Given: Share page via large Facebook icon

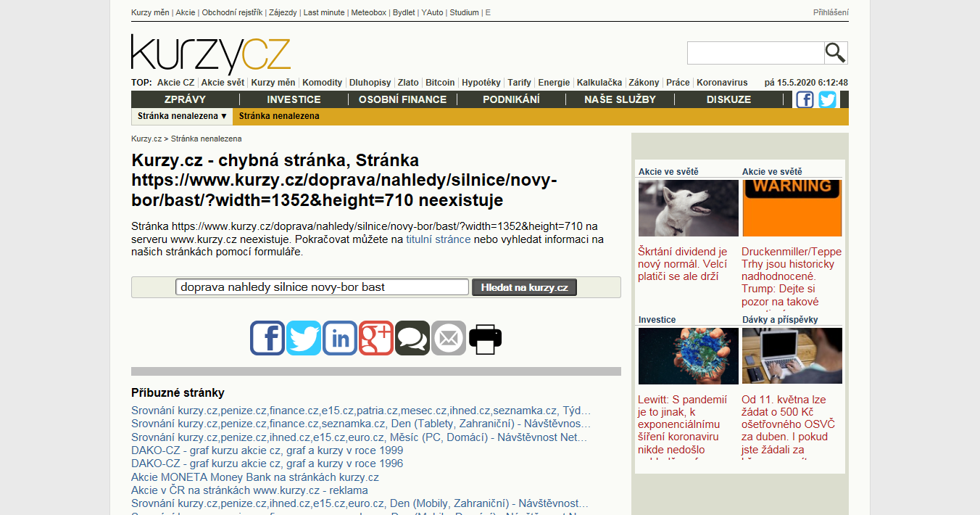Looking at the screenshot, I should click(267, 338).
